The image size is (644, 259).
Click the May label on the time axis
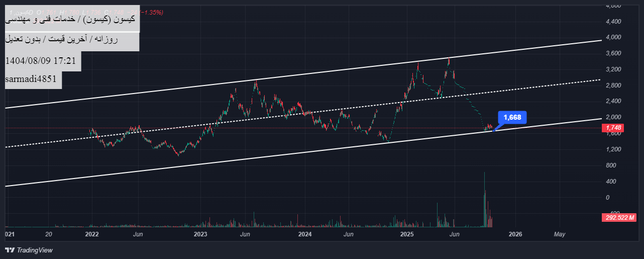tap(560, 234)
